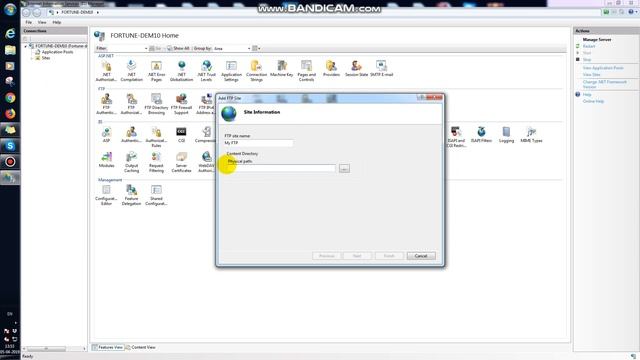This screenshot has width=640, height=360.
Task: Open the ISAPI Filters feature
Action: 481,135
